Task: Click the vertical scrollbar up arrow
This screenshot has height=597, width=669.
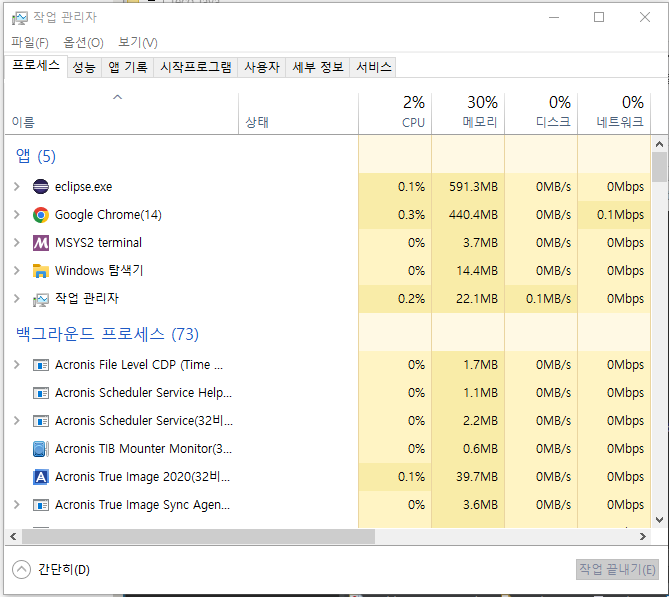Action: click(659, 144)
